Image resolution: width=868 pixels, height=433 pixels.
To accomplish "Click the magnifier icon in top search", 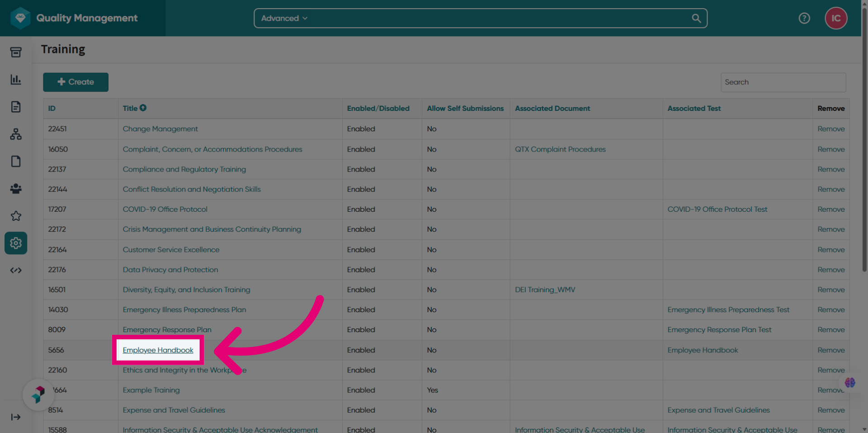I will [696, 18].
